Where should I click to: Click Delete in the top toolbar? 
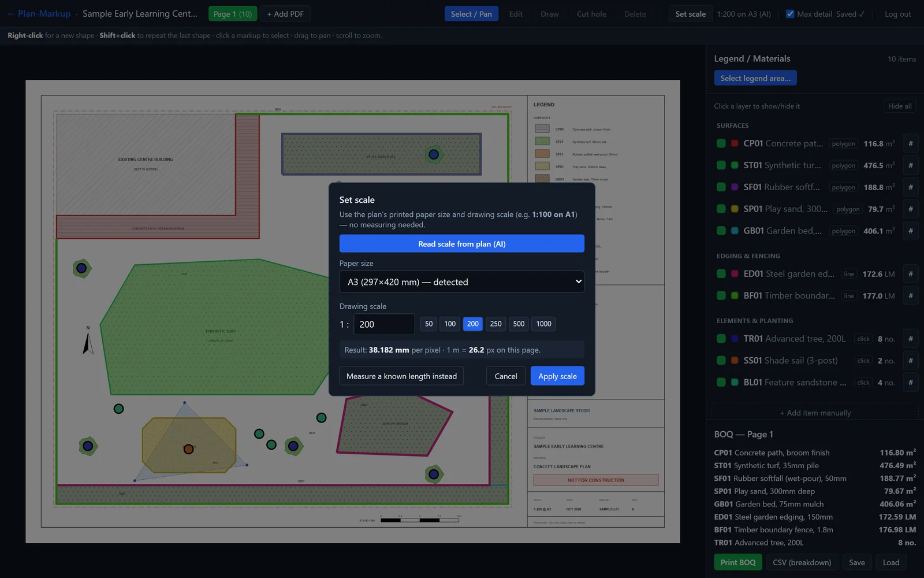click(x=635, y=14)
